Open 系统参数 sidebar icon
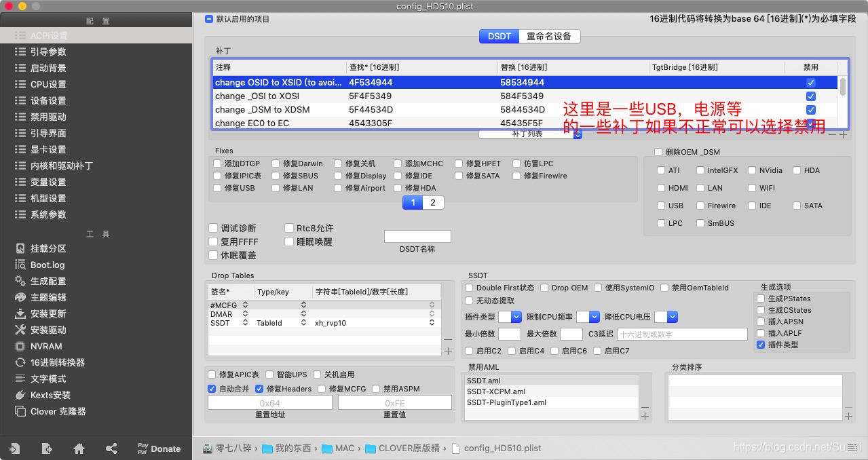Viewport: 868px width, 460px height. coord(20,214)
